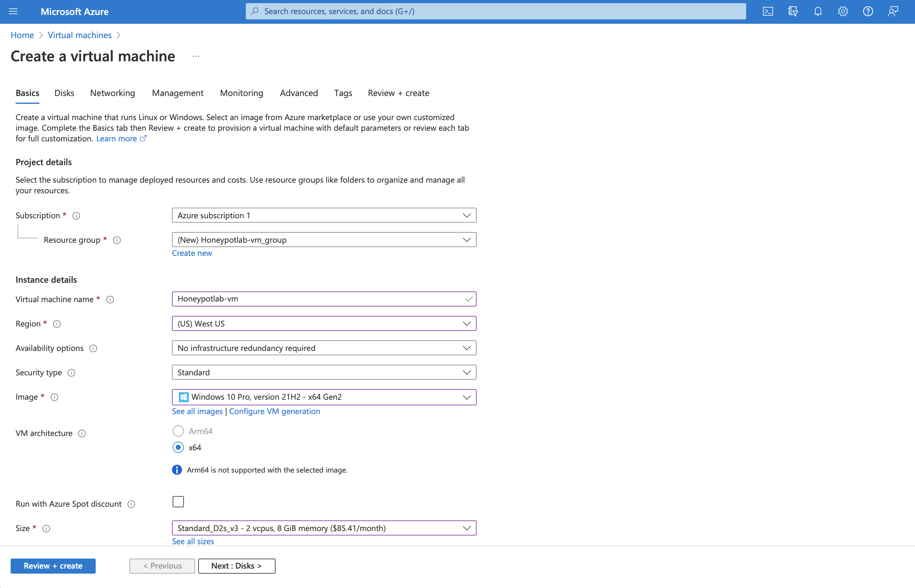Image resolution: width=915 pixels, height=588 pixels.
Task: Open the Feedback icon
Action: pos(893,12)
